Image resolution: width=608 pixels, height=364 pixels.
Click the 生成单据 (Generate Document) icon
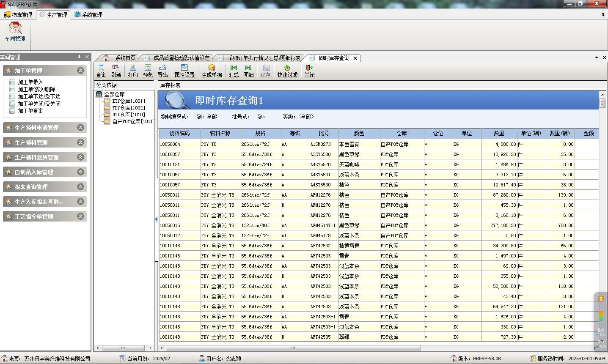coord(212,71)
